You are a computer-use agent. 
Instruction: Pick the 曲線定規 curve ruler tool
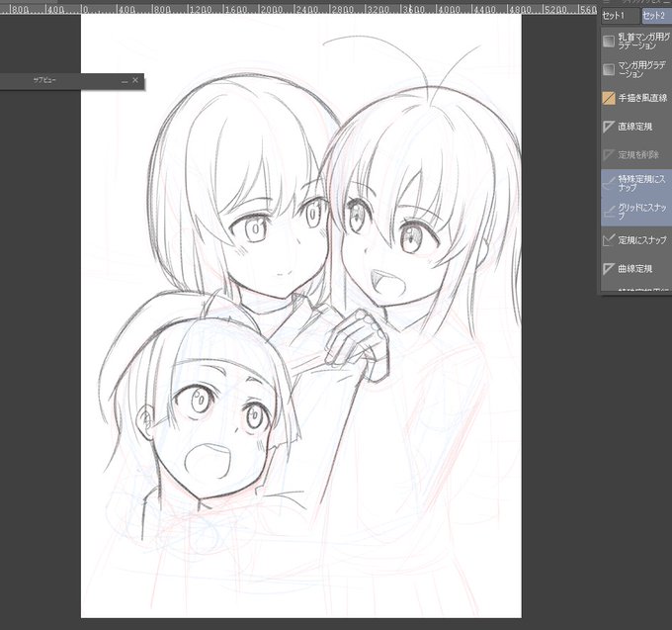click(636, 269)
